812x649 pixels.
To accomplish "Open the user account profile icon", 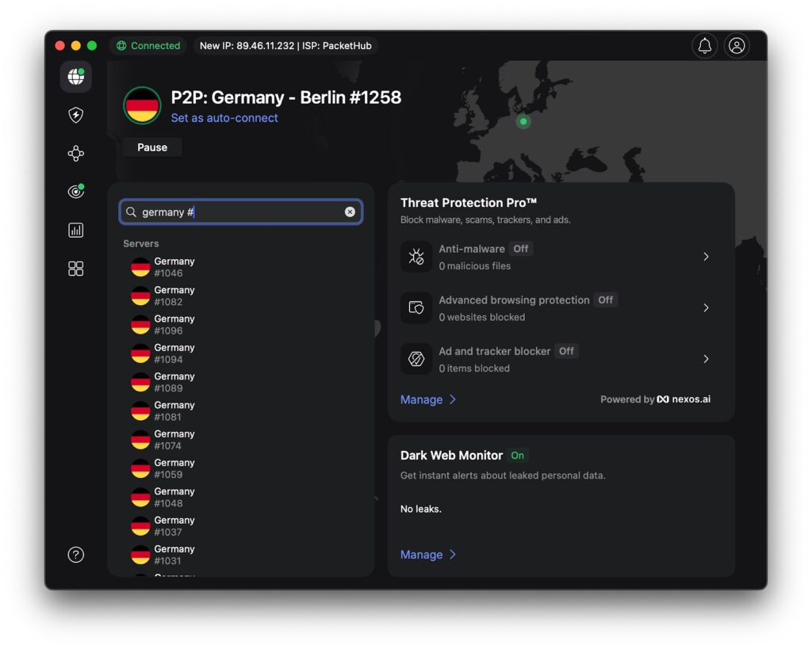I will tap(737, 45).
